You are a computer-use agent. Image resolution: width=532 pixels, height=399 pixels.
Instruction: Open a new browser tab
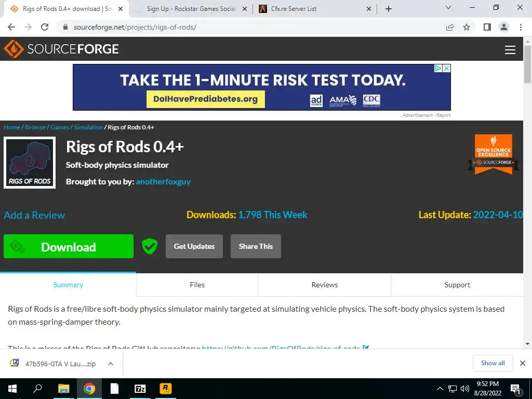point(389,9)
